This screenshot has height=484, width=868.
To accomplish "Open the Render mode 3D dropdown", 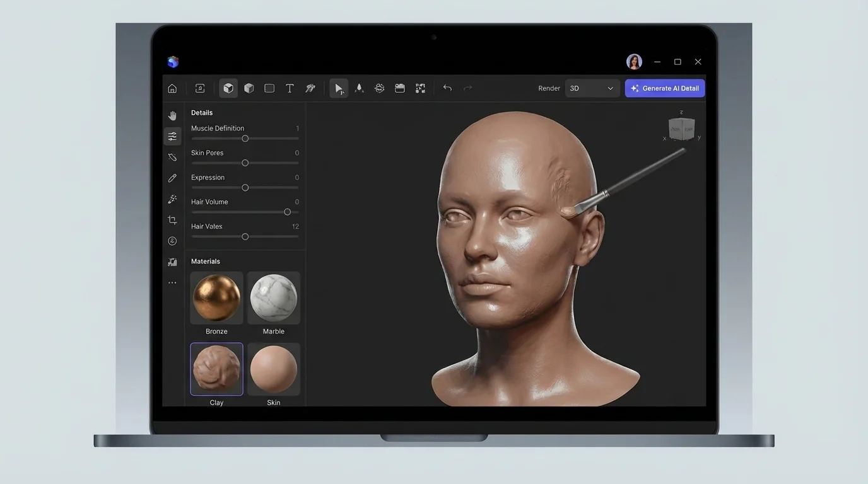I will (591, 88).
